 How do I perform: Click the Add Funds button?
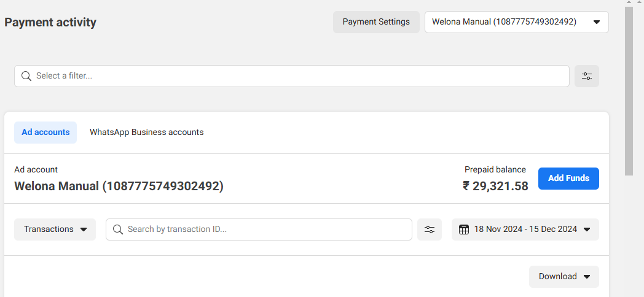pos(568,179)
